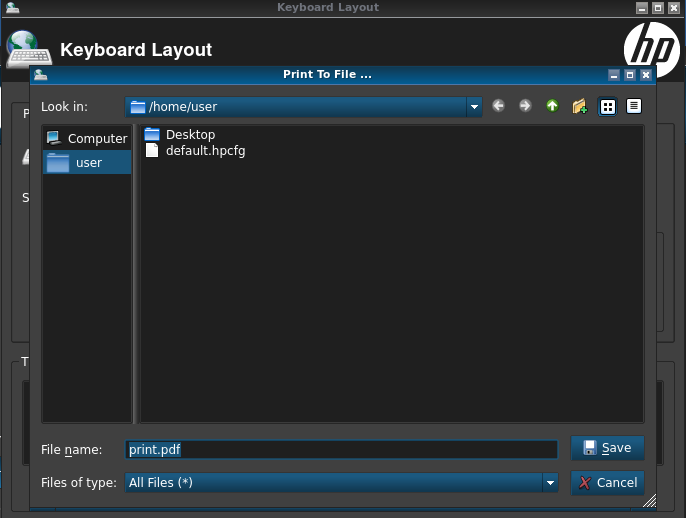Grab the dialog's bottom-right resize grip
The image size is (686, 518).
pos(650,501)
